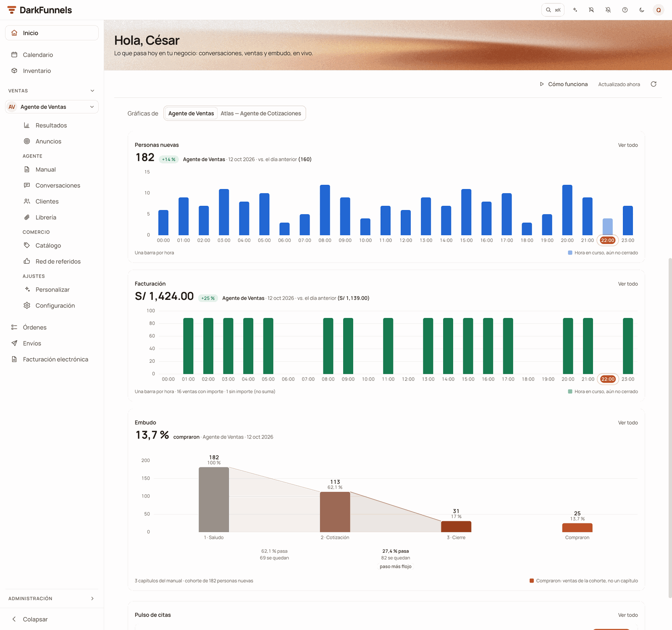Click the 'paso más flojo' label

click(x=396, y=567)
